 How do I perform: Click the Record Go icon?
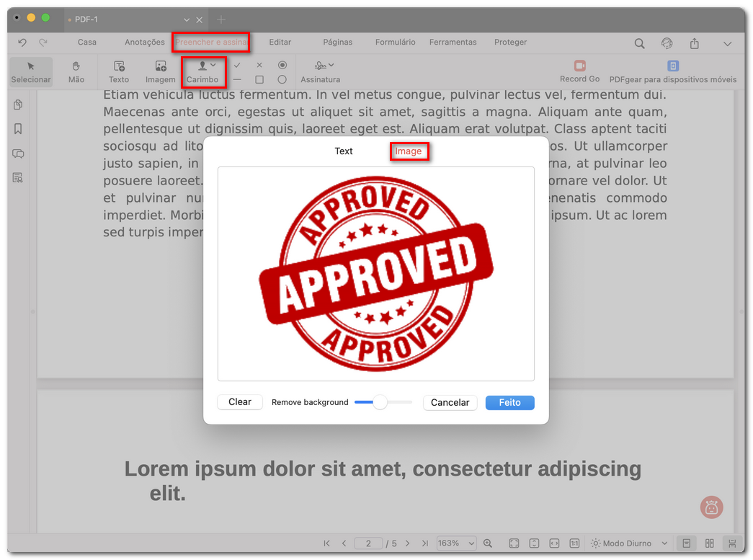point(579,66)
